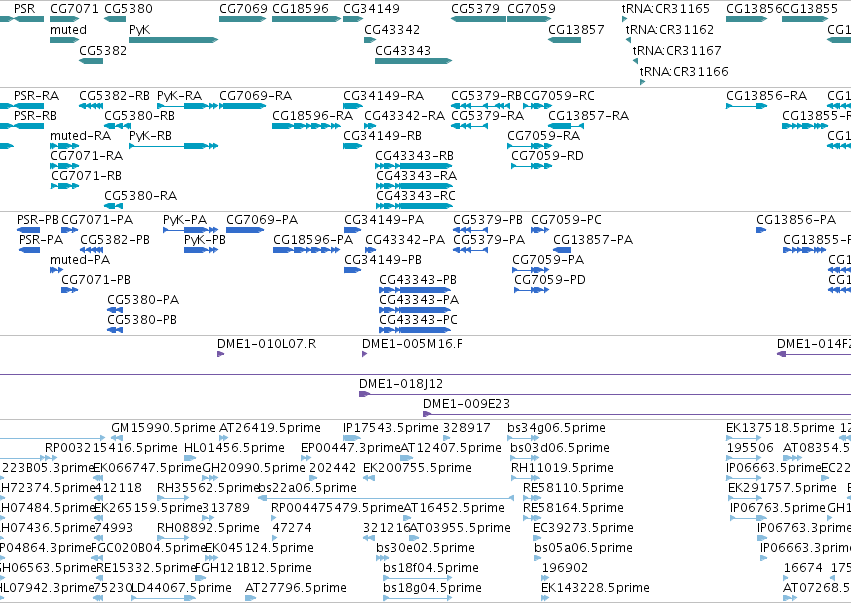Click protein CG7059-PD
Screen dimensions: 851x603
coord(531,290)
